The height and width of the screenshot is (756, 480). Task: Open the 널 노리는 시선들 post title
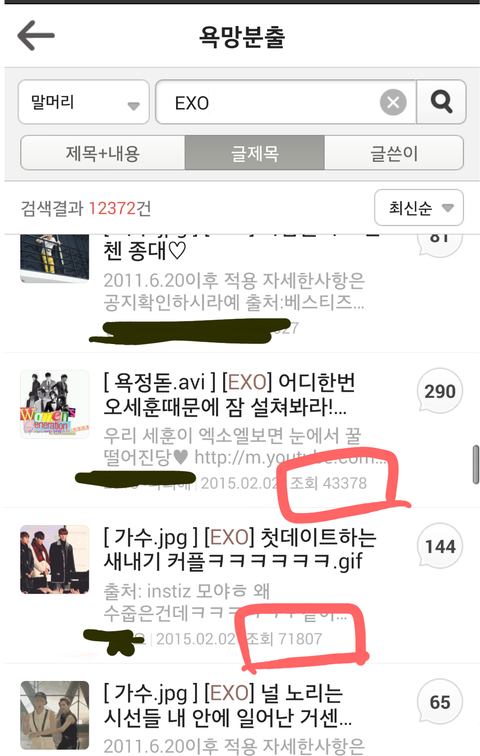pos(227,705)
